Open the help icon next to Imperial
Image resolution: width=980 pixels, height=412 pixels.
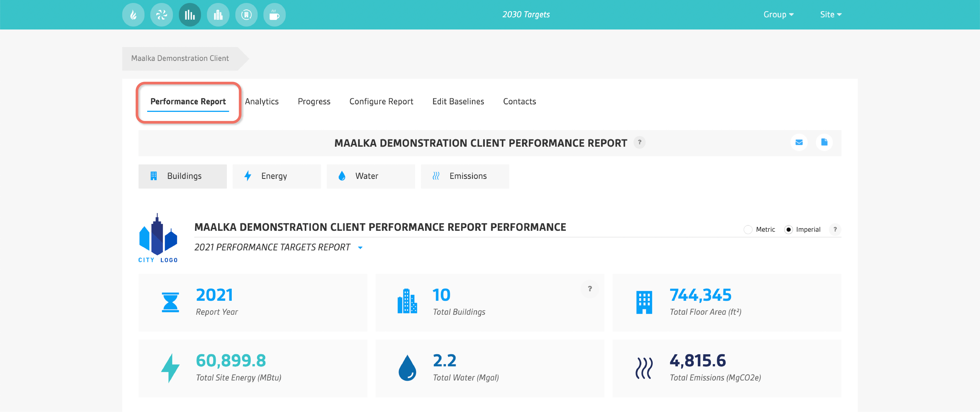(835, 229)
